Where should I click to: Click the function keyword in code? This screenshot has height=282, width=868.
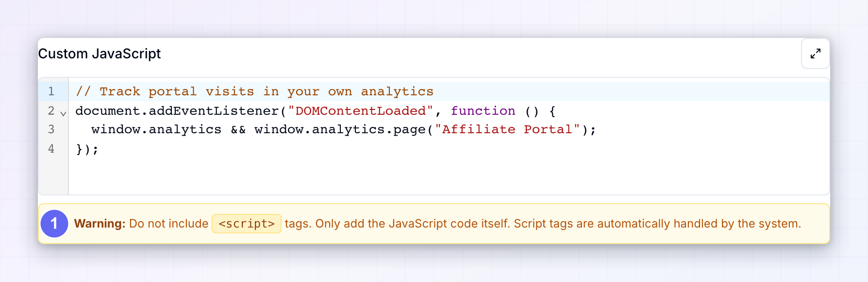(483, 111)
